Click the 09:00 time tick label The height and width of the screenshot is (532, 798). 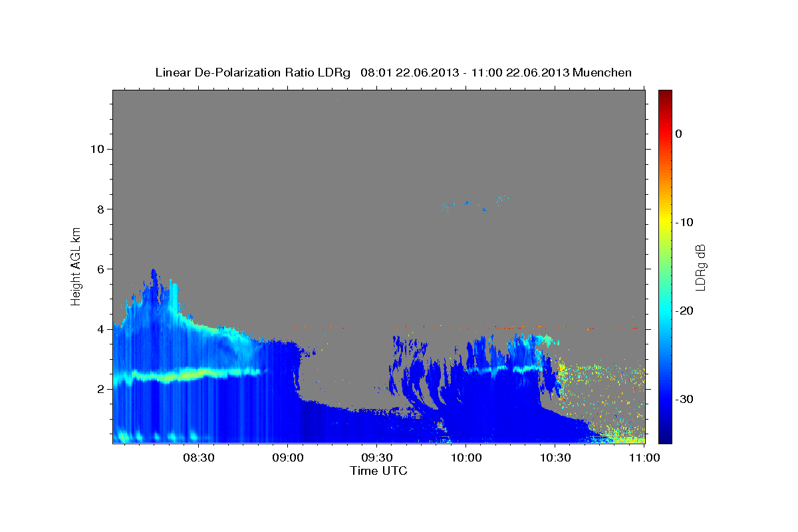coord(287,458)
